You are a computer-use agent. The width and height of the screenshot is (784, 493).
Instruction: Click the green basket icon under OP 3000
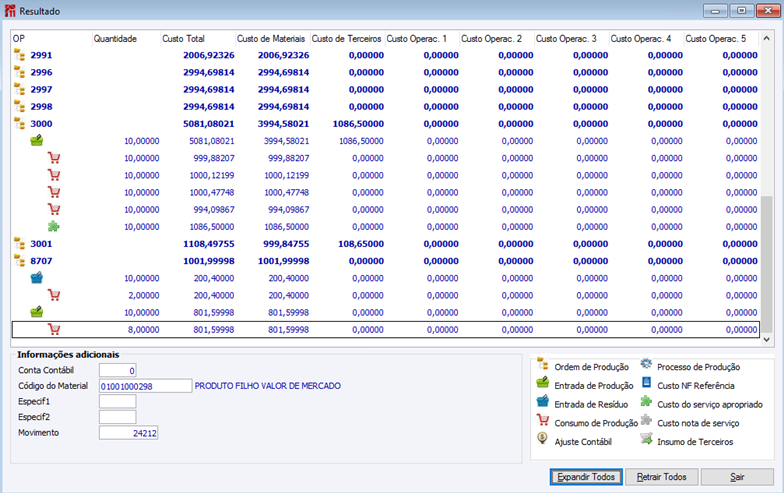point(37,141)
